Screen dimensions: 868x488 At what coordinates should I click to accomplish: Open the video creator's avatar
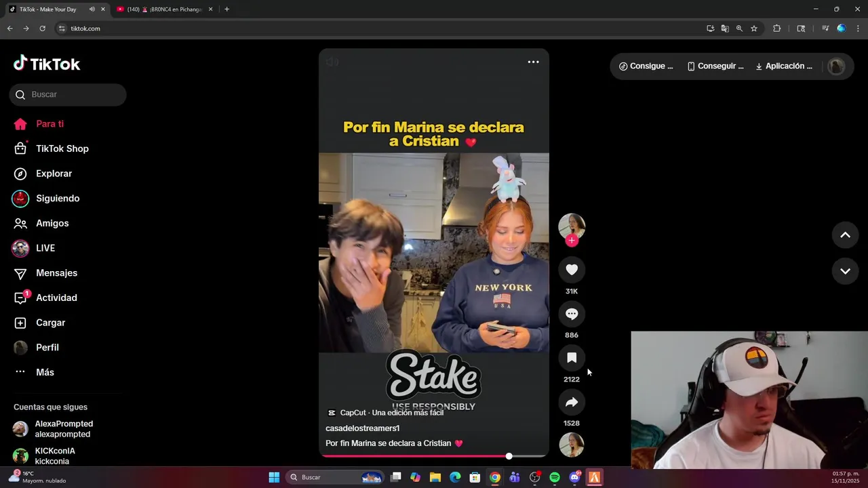[572, 226]
